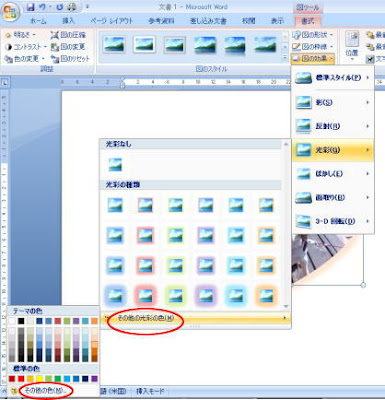Open the 影(S) shadow submenu

point(333,102)
